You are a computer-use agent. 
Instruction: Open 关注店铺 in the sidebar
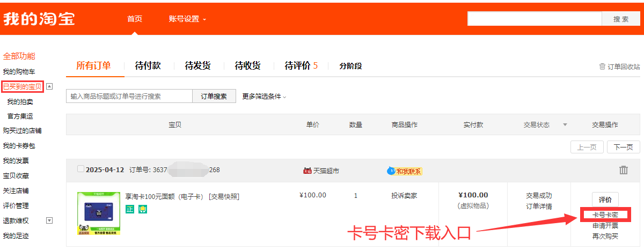16,190
